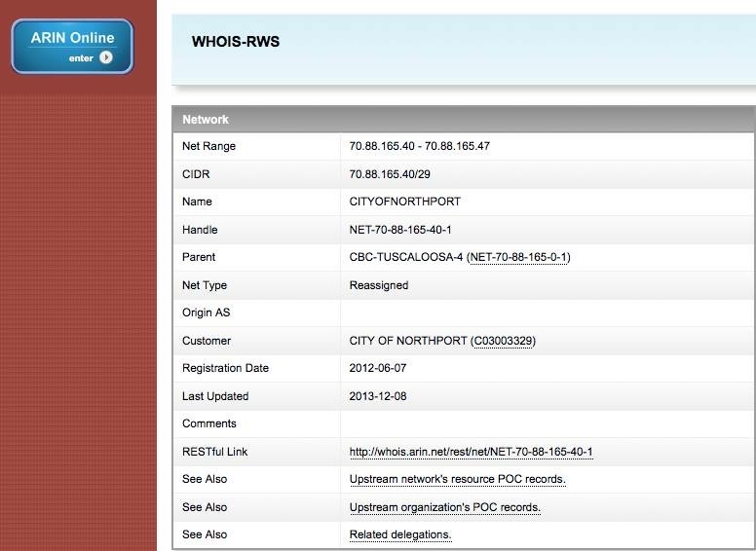756x551 pixels.
Task: Open Upstream organization's POC records
Action: [444, 508]
